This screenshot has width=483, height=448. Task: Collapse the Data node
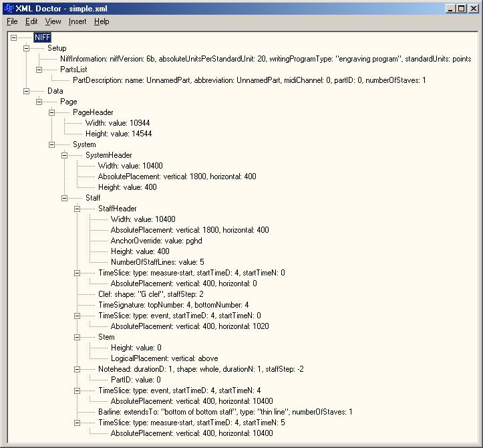click(27, 91)
